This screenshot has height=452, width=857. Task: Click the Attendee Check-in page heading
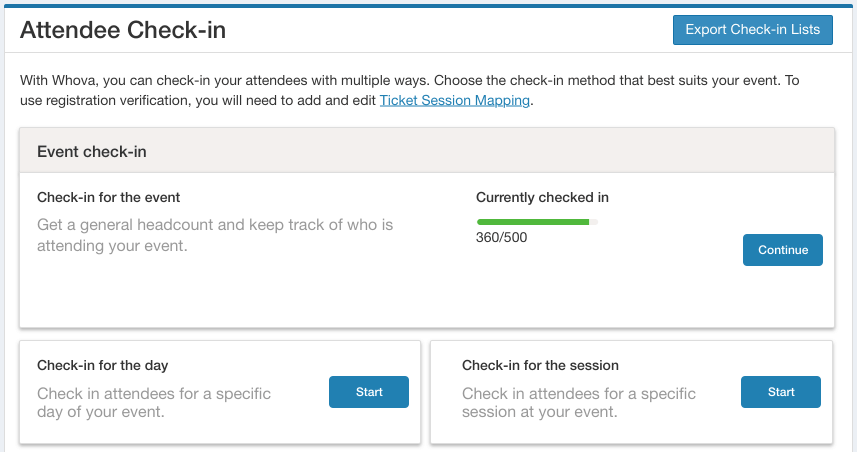[123, 30]
